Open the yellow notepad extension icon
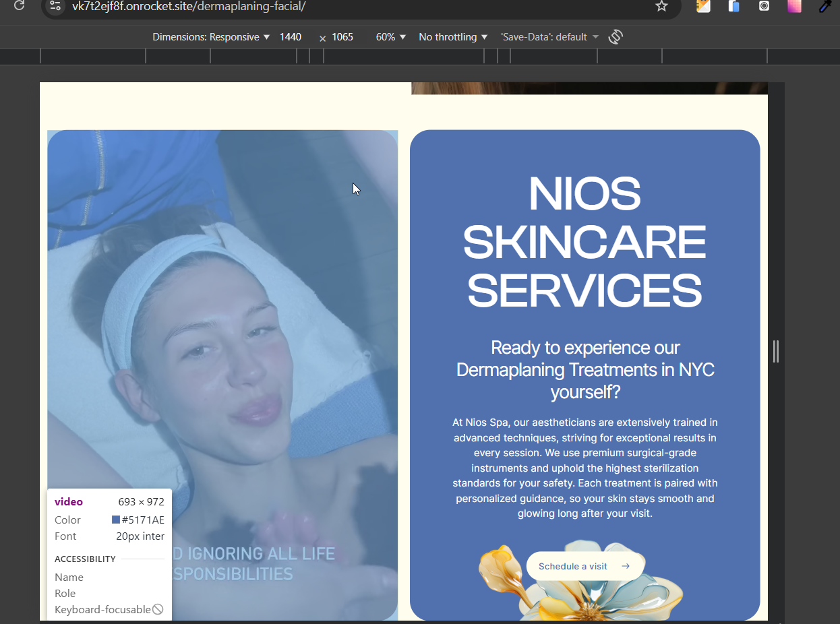 pos(703,6)
